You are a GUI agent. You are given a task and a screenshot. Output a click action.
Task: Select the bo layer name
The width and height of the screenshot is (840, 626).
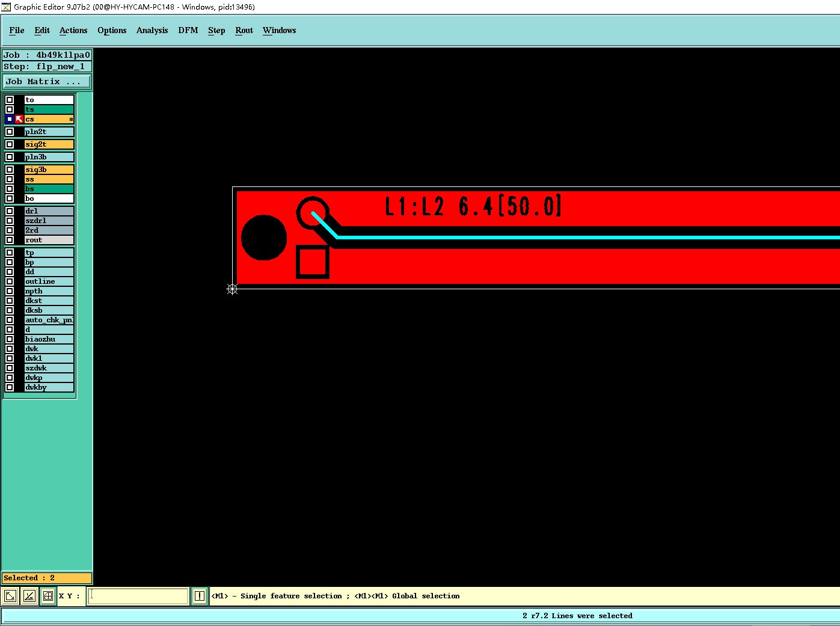(49, 198)
